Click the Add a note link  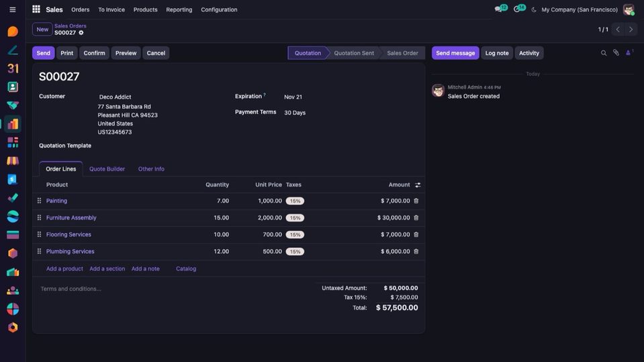pos(146,269)
